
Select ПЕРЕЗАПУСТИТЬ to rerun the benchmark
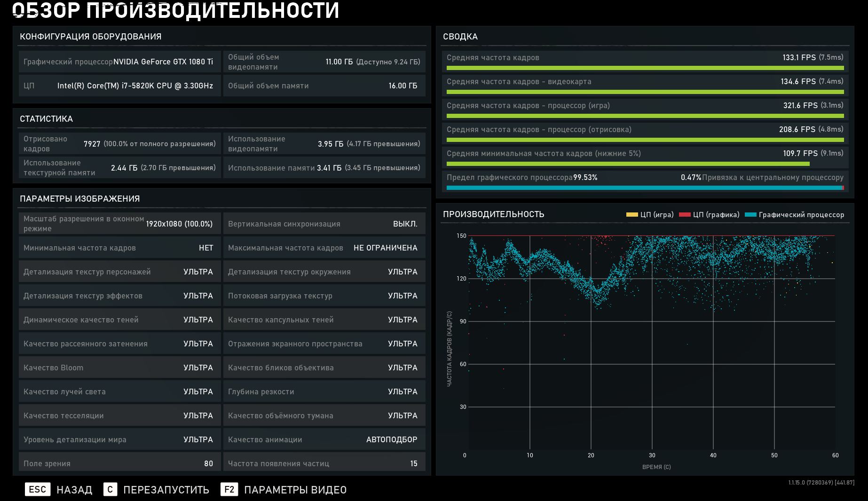166,490
